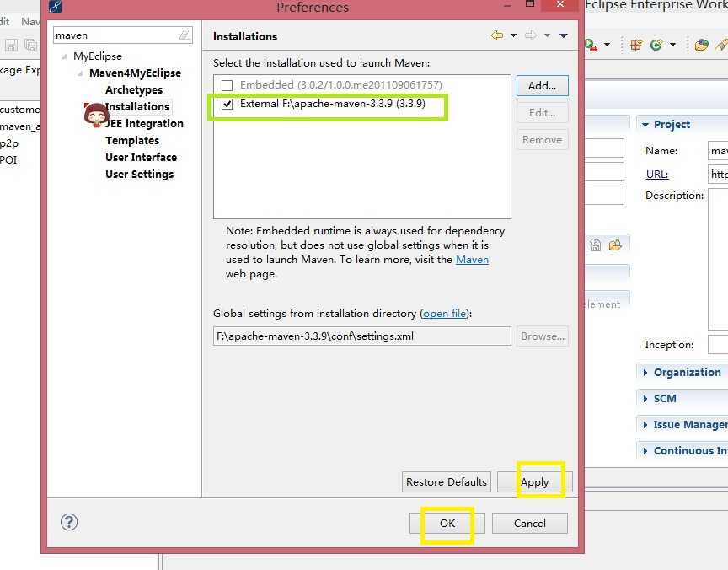Click Restore Defaults button

(x=447, y=481)
